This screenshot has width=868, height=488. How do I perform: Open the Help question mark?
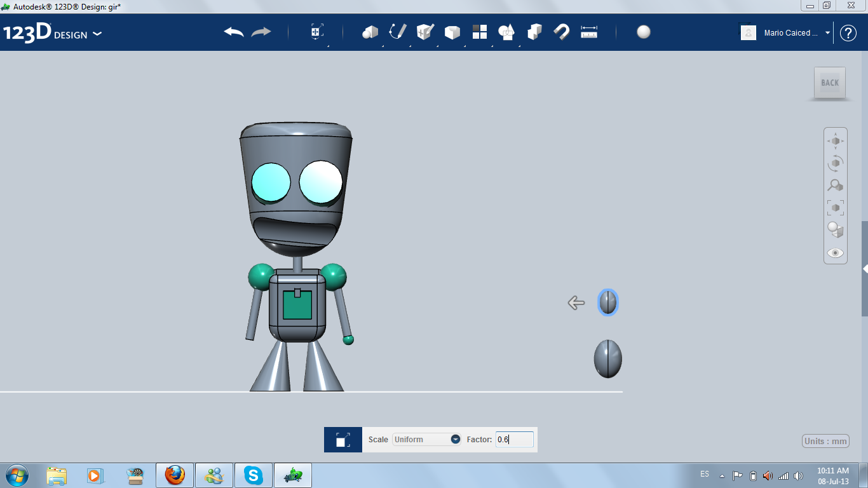point(848,33)
